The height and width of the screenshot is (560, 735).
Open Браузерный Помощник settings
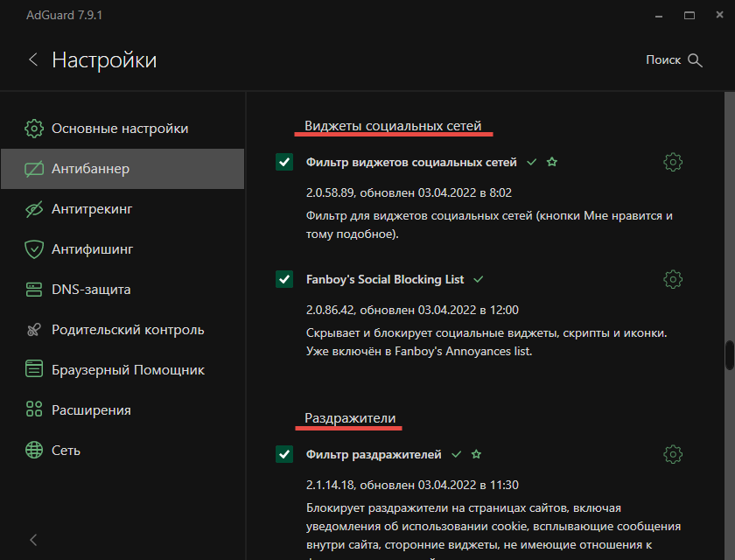tap(122, 370)
